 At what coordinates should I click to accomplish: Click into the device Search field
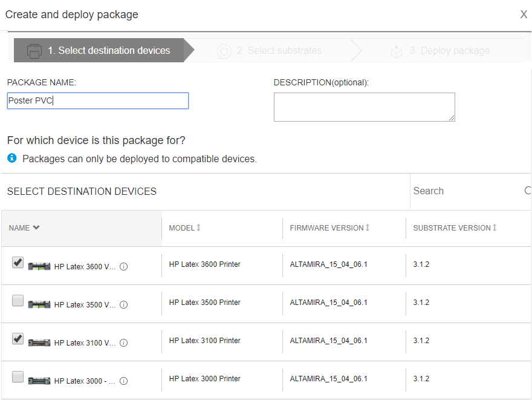click(x=467, y=191)
